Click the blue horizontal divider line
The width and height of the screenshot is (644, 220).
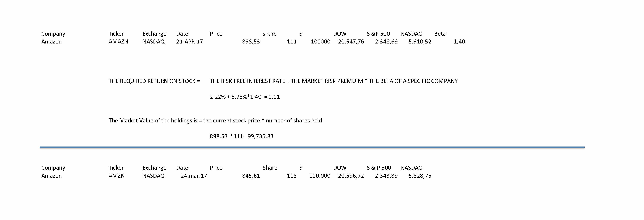point(312,147)
